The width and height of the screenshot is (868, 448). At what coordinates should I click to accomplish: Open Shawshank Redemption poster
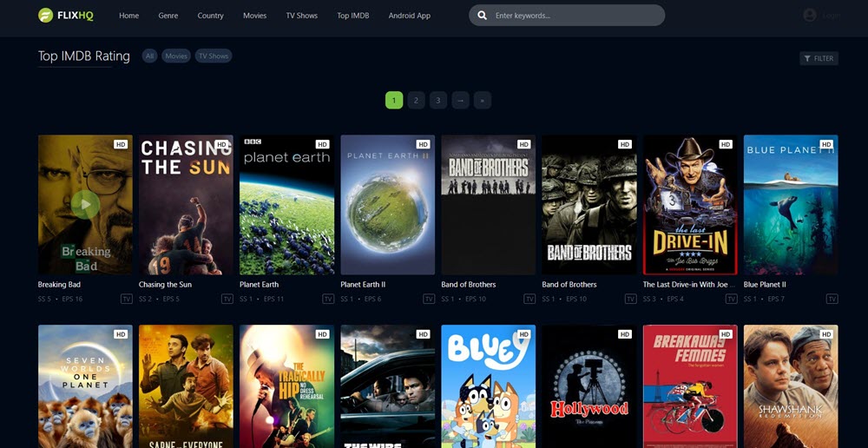[791, 386]
